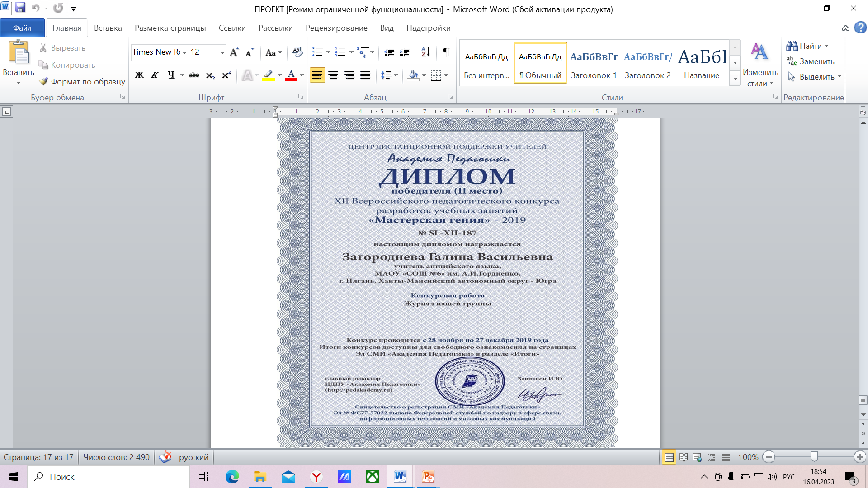This screenshot has height=488, width=868.
Task: Open Word help question mark icon
Action: coord(860,28)
